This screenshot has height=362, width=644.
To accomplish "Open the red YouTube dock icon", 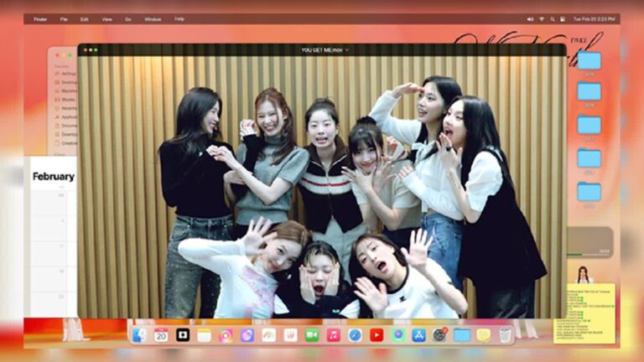I will tap(377, 335).
